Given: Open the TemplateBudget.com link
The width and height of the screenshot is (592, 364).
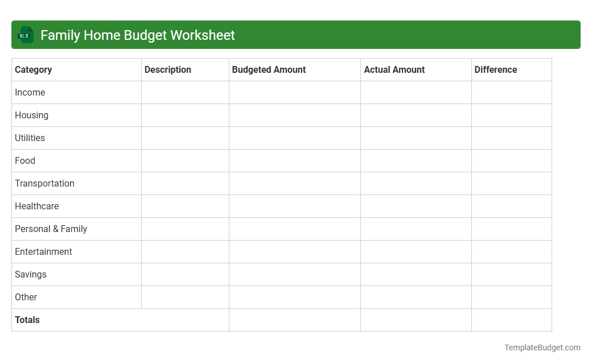Looking at the screenshot, I should (x=541, y=346).
